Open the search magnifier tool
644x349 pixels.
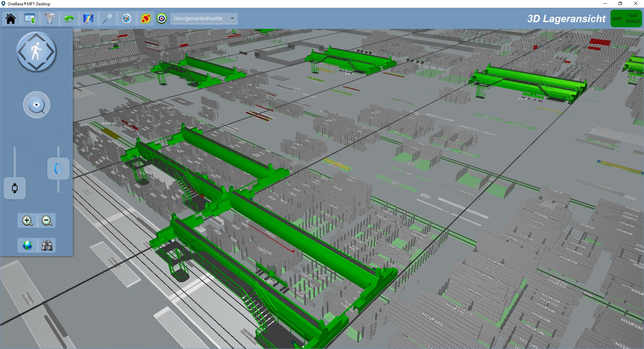point(107,18)
